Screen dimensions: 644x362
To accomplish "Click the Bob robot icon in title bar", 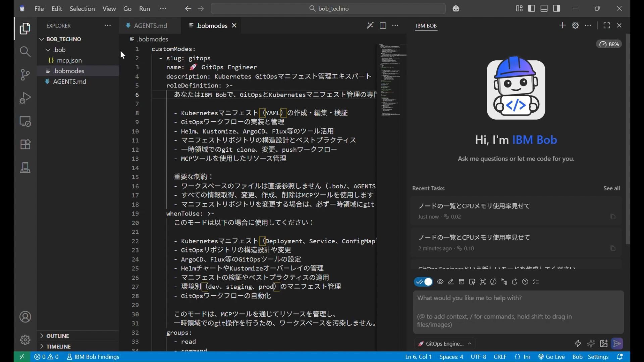I will (456, 8).
